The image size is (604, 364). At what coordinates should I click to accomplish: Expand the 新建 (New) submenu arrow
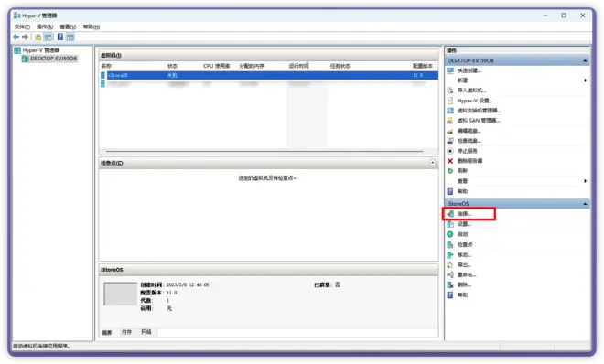[585, 80]
